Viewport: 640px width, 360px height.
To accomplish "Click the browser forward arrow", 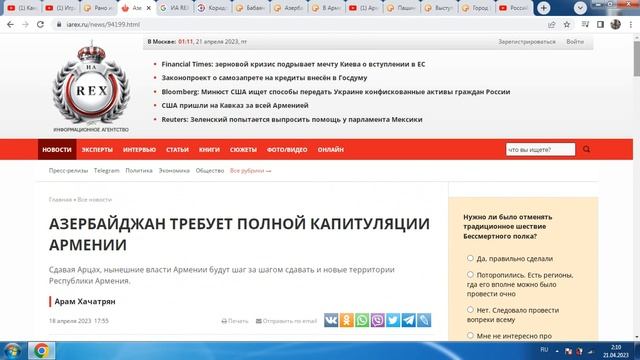I will [25, 24].
